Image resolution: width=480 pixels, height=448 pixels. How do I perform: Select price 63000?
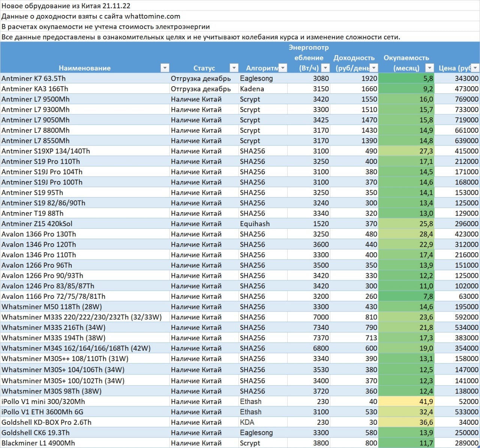pos(457,297)
